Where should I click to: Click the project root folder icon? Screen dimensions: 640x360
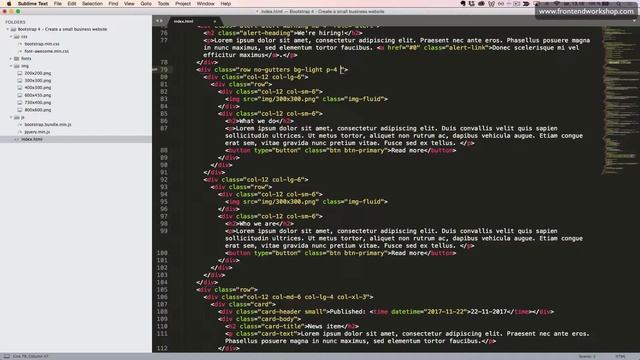[x=13, y=29]
